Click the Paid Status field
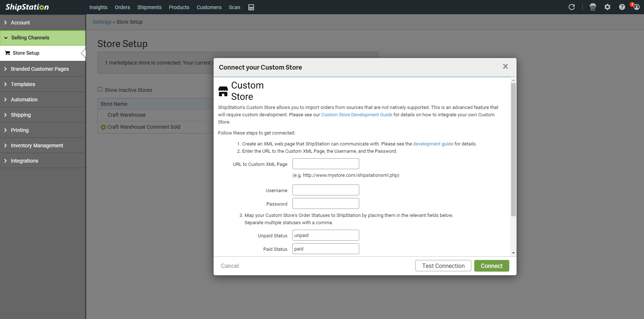This screenshot has height=319, width=644. pyautogui.click(x=326, y=249)
